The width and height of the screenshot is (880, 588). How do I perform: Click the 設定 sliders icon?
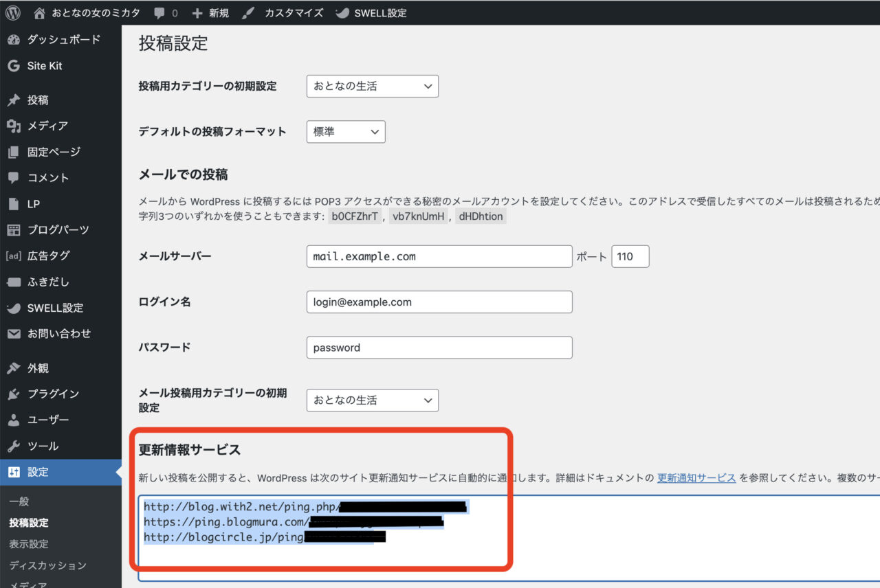click(x=13, y=472)
